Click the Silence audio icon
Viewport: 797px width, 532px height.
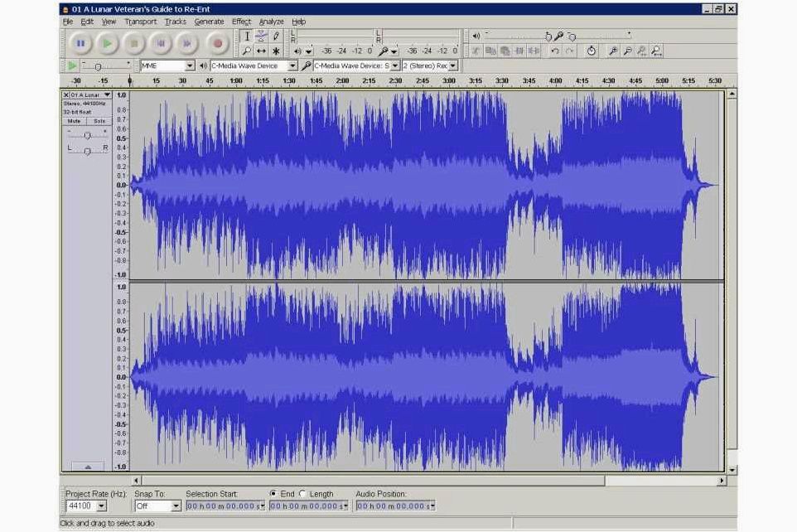pos(534,51)
